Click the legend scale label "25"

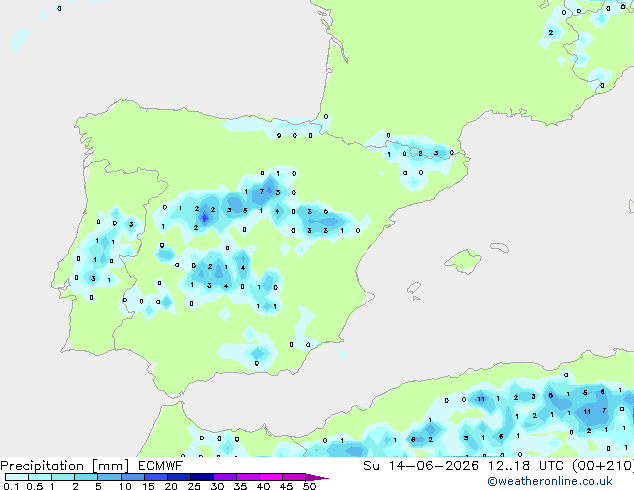click(x=194, y=486)
